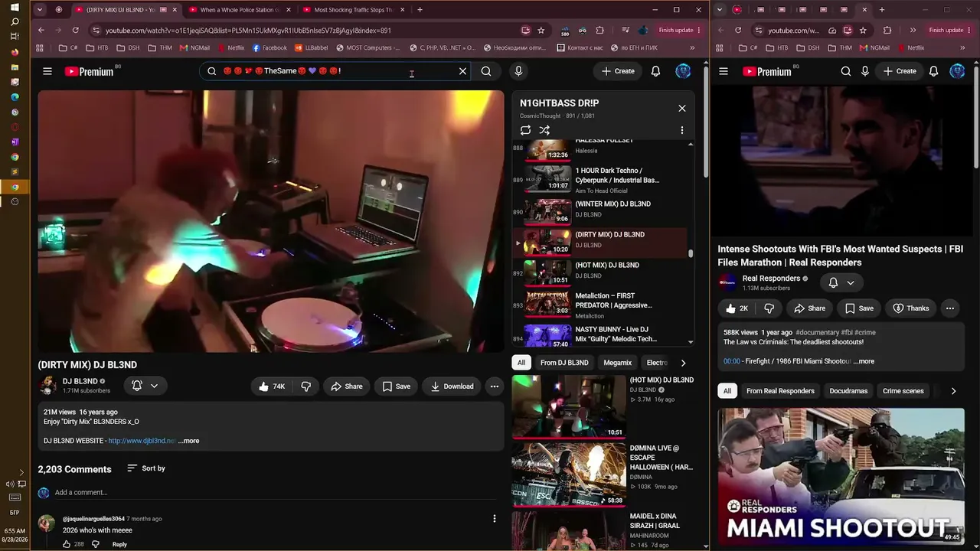Show more filter chips arrow in left window
This screenshot has width=980, height=551.
pyautogui.click(x=683, y=363)
